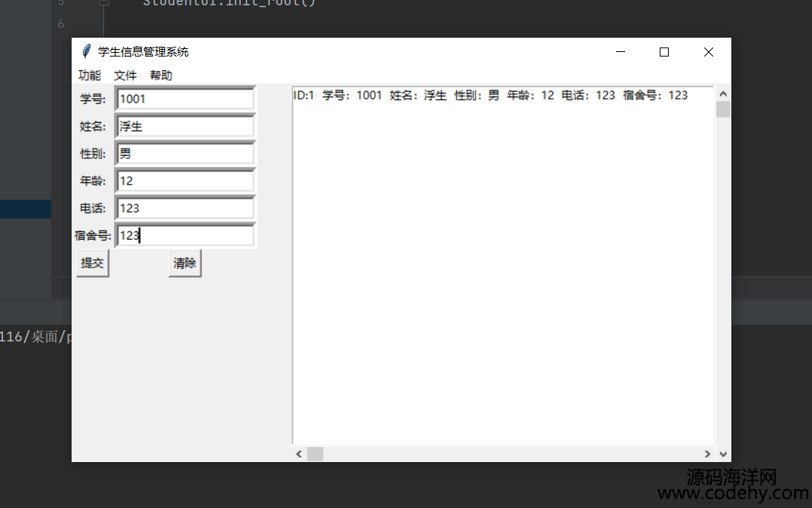
Task: Click the 姓名 input field
Action: point(185,127)
